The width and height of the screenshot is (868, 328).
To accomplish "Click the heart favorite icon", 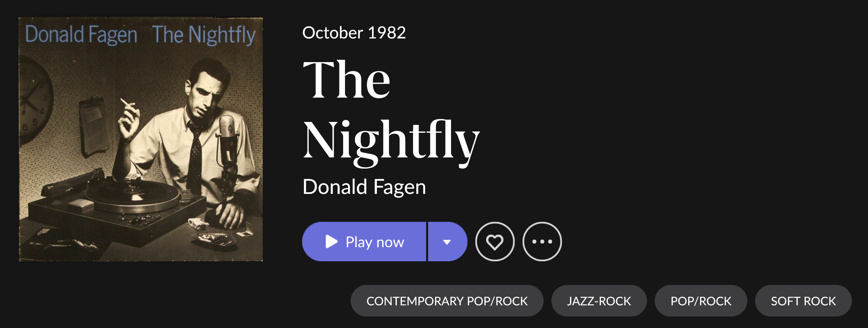I will click(x=495, y=242).
